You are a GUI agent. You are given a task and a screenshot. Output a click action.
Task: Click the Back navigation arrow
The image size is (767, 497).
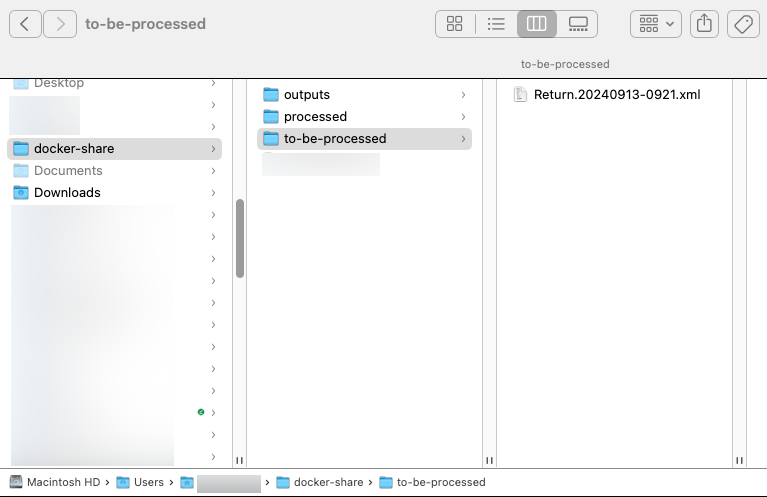pos(25,24)
